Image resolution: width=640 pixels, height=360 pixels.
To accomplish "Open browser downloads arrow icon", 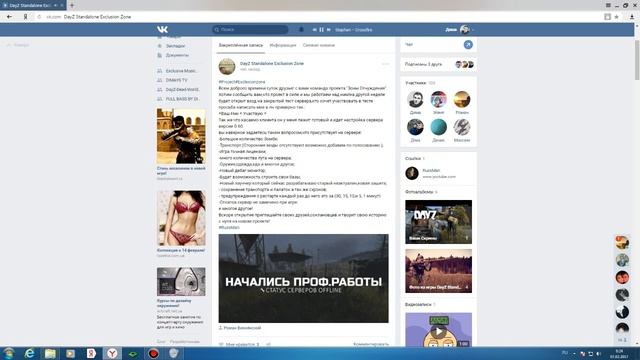I will click(x=631, y=17).
